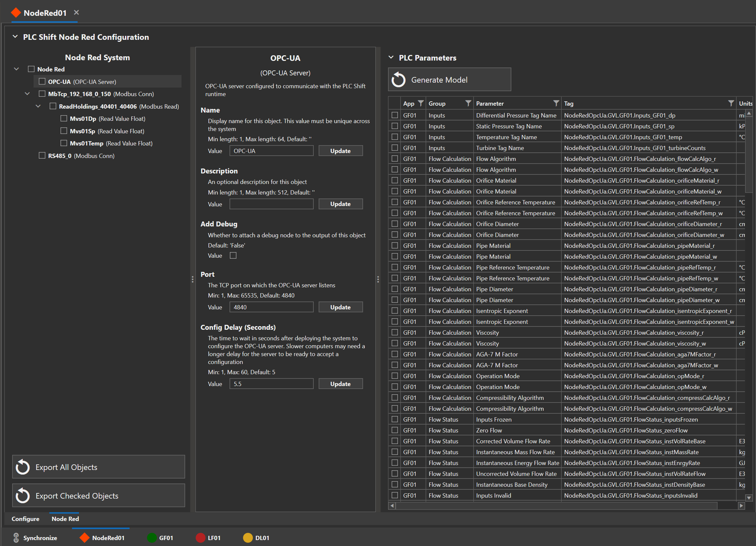Enable the Add Debug value checkbox
This screenshot has height=546, width=756.
233,255
